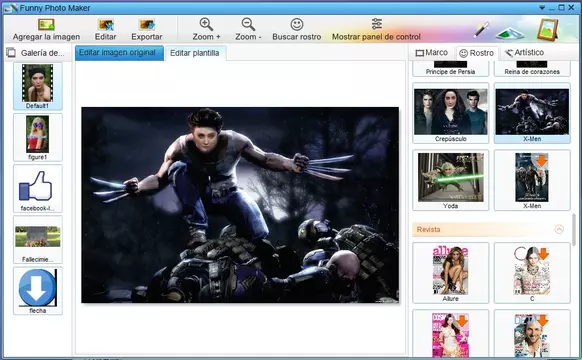The image size is (582, 360).
Task: Click the Revista section header label
Action: pos(428,229)
